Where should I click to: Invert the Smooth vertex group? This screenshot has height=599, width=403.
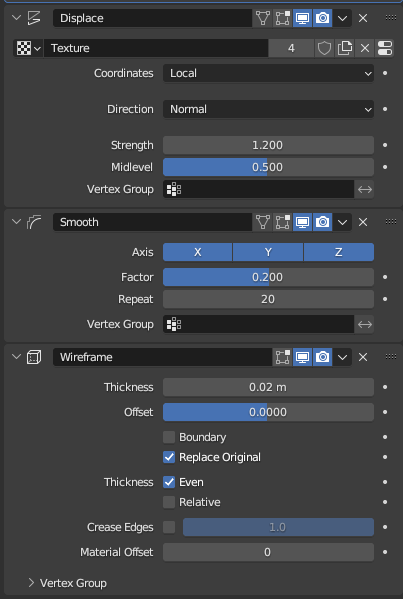tap(365, 324)
